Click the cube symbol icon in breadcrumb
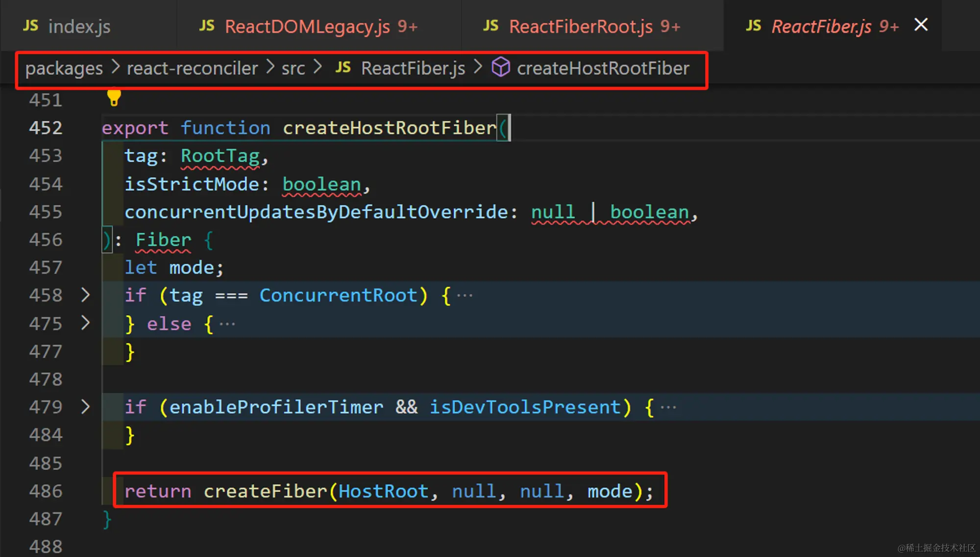This screenshot has height=557, width=980. point(501,68)
